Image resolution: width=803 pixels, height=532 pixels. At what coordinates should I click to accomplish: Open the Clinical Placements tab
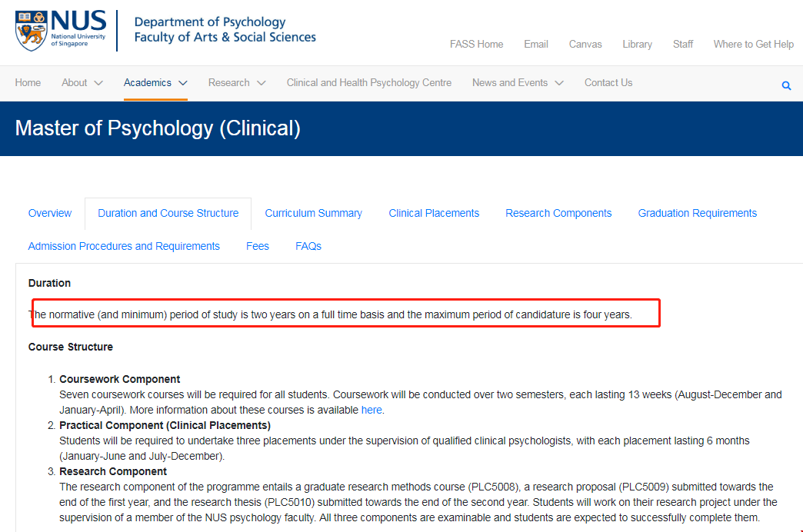pos(434,214)
